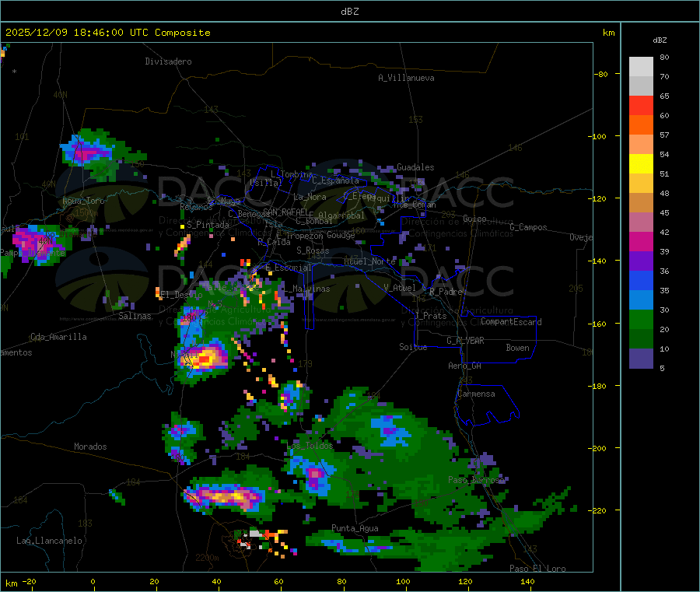Click the 100 km horizontal axis tick
The image size is (700, 592).
coord(403,581)
